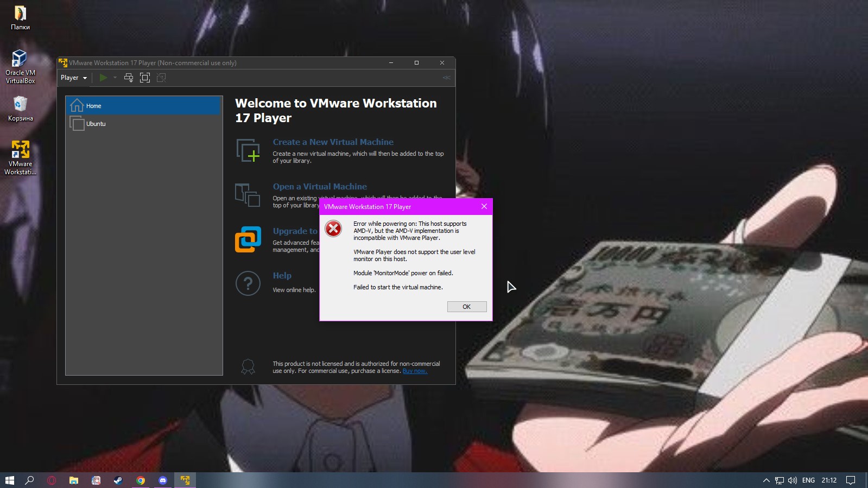Collapse the library pane with double chevron
868x488 pixels.
(x=446, y=78)
